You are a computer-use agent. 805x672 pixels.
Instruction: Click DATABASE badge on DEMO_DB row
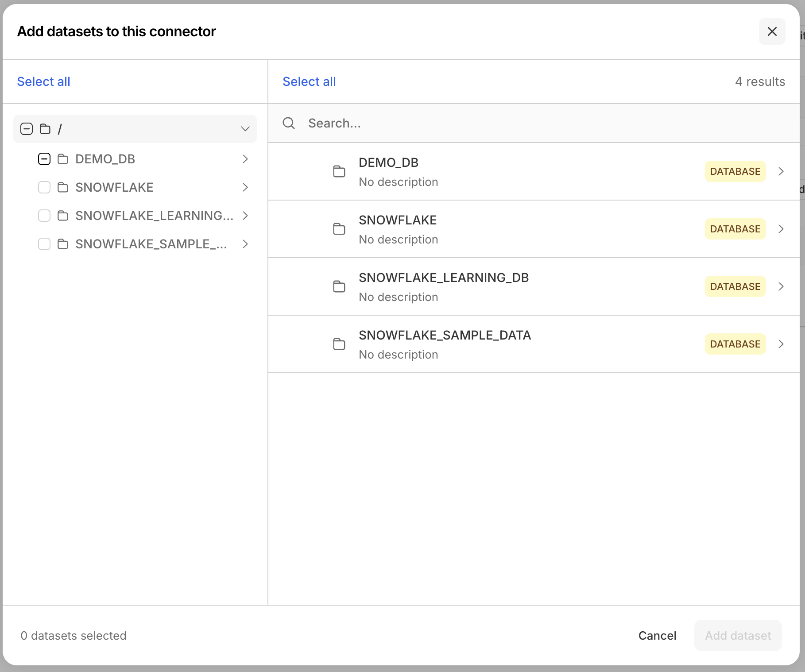(735, 171)
